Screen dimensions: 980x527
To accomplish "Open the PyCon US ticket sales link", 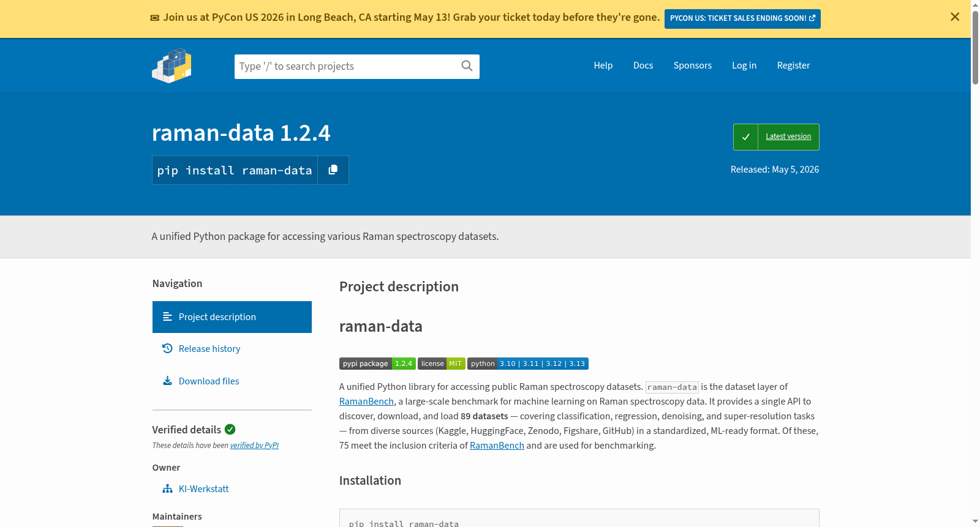I will (x=742, y=18).
